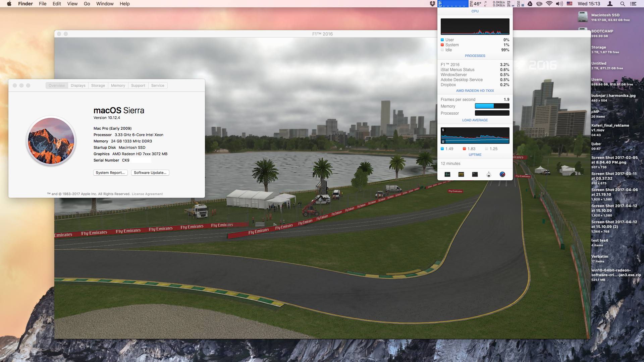Open the License Agreement link
Image resolution: width=644 pixels, height=362 pixels.
point(147,194)
